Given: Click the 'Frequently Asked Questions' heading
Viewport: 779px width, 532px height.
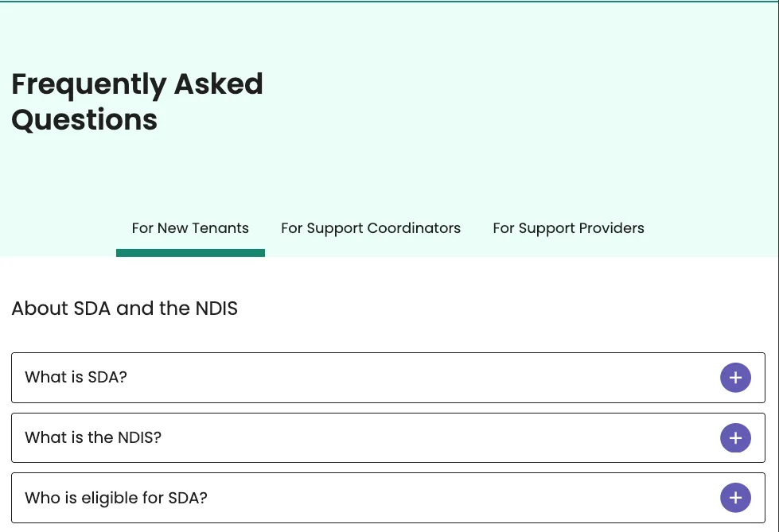Looking at the screenshot, I should [x=137, y=102].
